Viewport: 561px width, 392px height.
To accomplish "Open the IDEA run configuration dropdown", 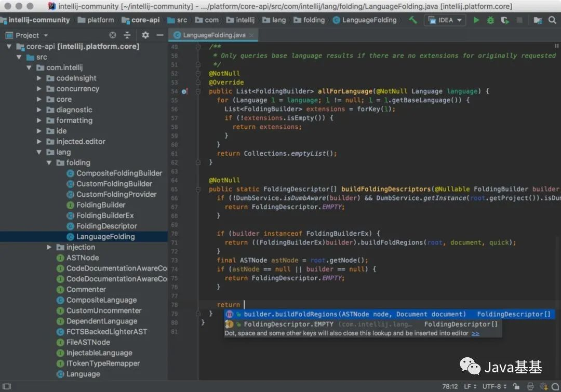I will (x=445, y=20).
